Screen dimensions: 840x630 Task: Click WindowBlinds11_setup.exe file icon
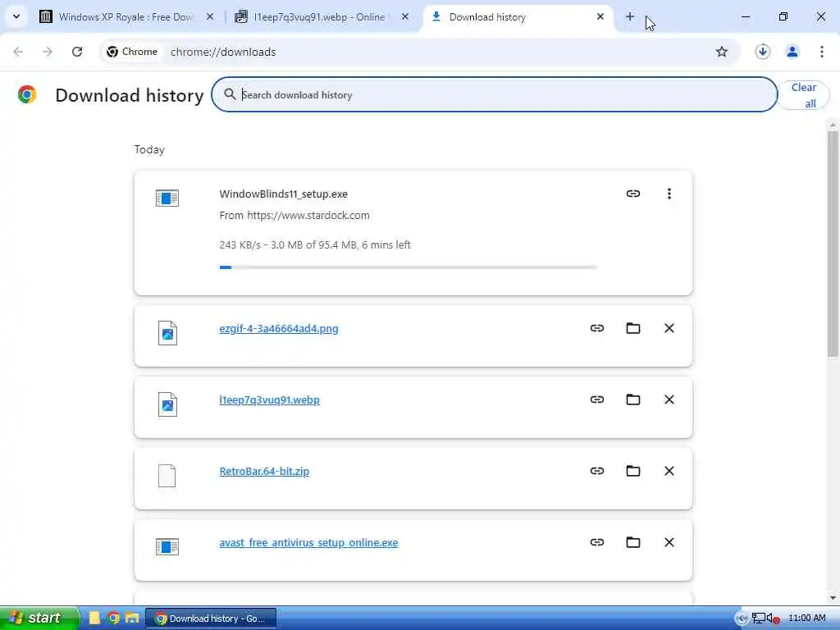(167, 198)
